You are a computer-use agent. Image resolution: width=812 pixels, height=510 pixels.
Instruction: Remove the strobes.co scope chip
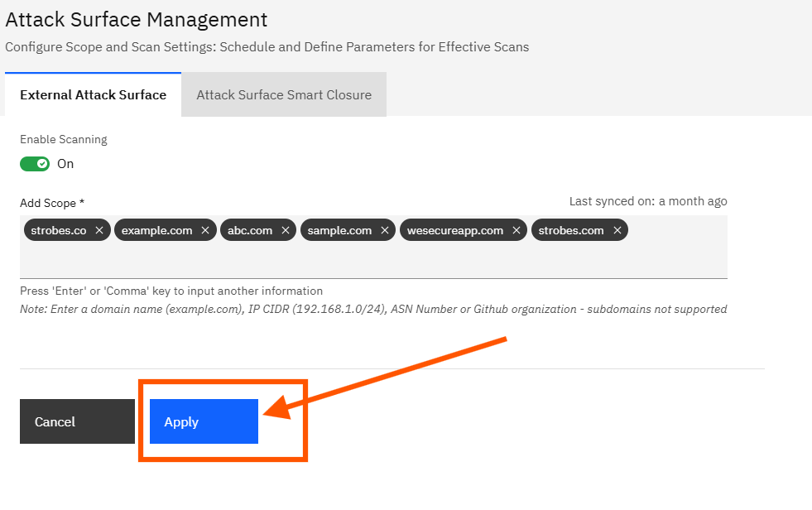tap(99, 231)
